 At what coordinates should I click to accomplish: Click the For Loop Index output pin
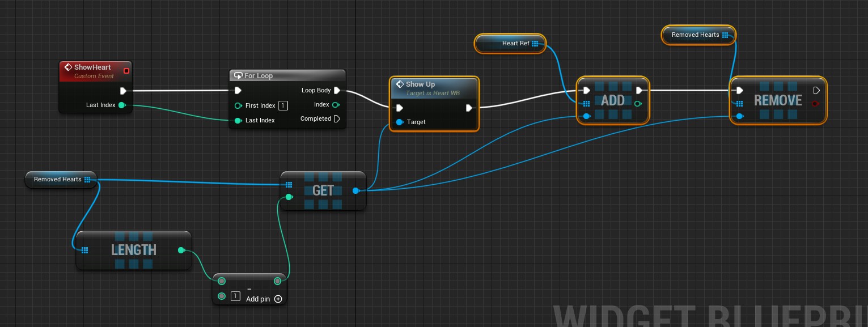(x=336, y=105)
